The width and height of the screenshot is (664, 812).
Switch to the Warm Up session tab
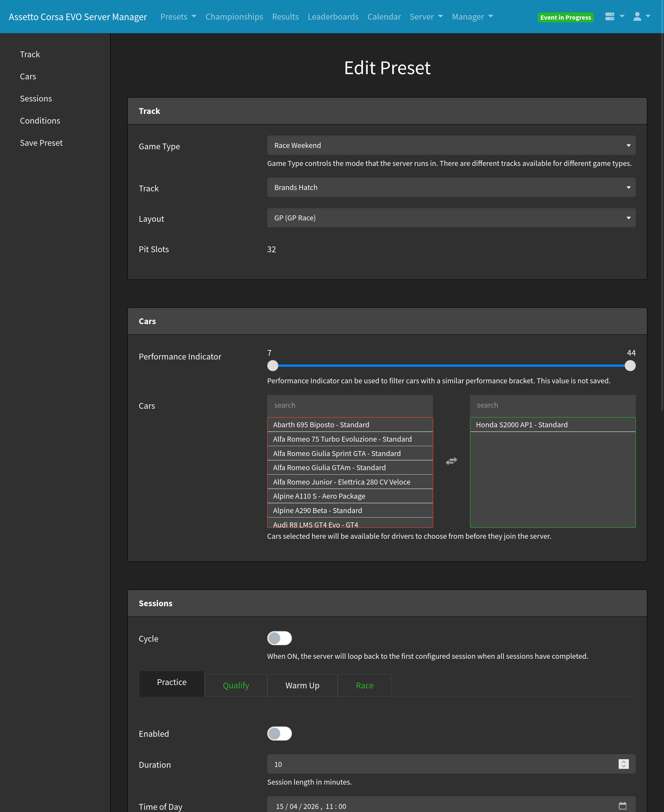(x=302, y=685)
